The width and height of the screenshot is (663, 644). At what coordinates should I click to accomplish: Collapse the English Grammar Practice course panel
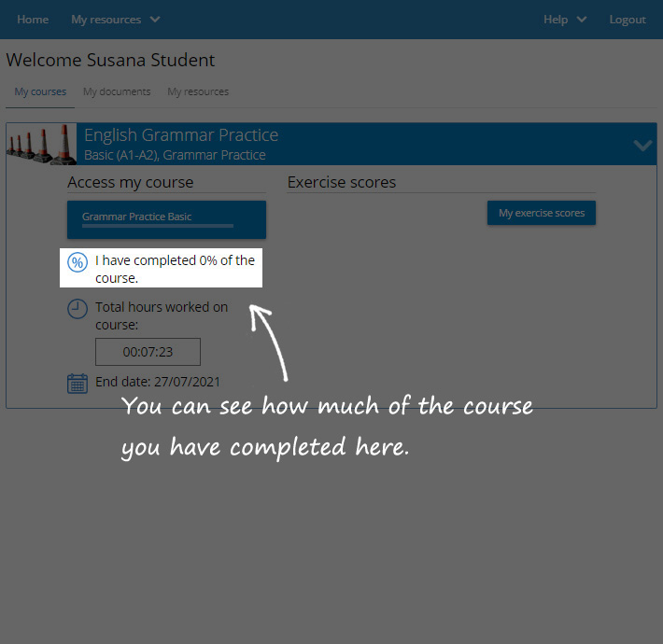[x=642, y=145]
